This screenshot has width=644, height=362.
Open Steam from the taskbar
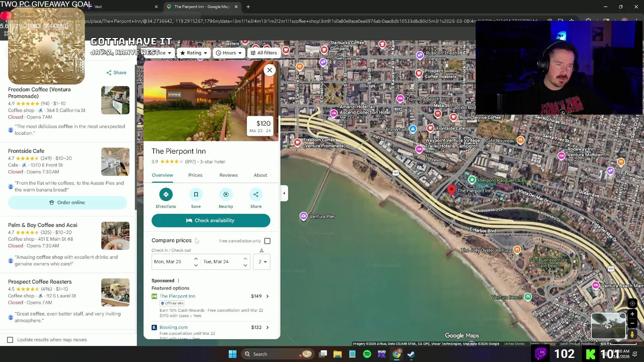[x=411, y=354]
